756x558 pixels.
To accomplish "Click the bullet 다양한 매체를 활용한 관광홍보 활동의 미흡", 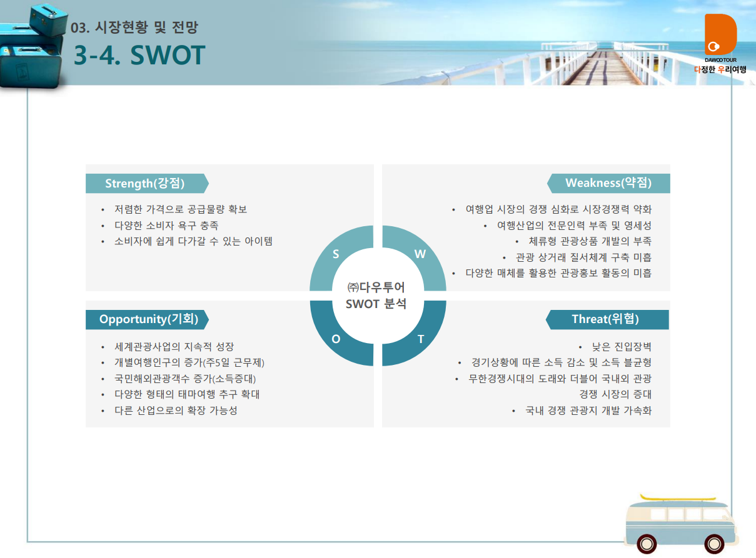I will point(558,273).
